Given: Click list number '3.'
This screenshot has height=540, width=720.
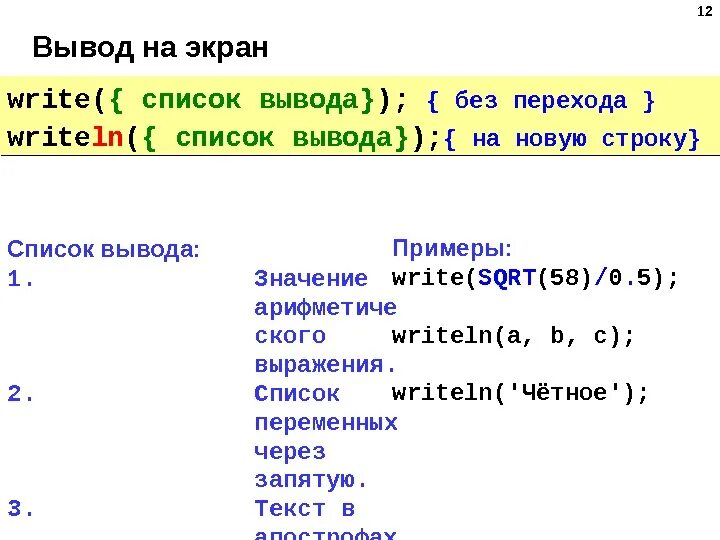Looking at the screenshot, I should click(20, 508).
